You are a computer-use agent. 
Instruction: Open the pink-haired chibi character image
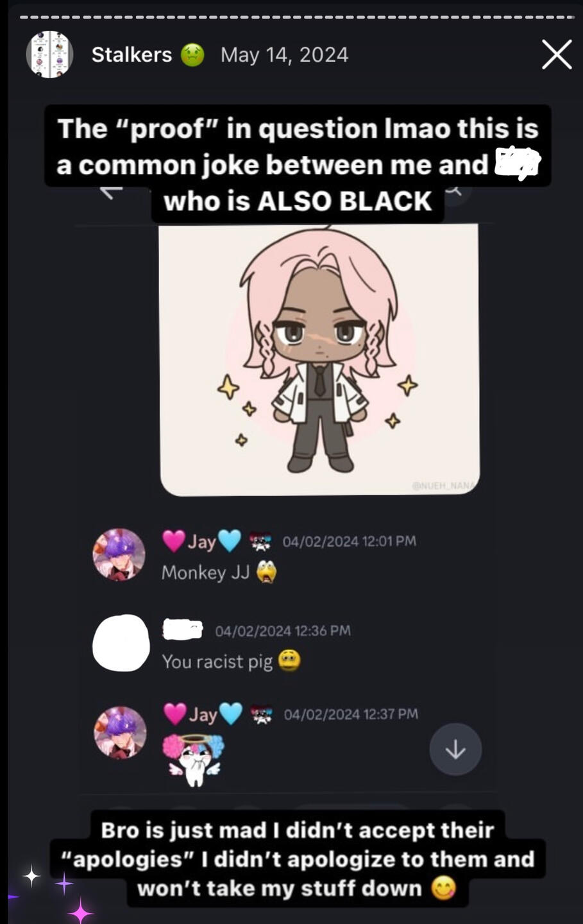coord(319,359)
